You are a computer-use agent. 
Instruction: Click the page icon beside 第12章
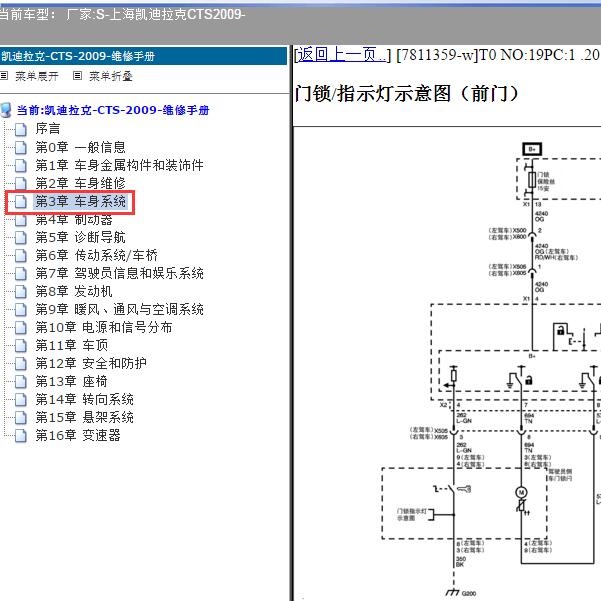tap(21, 364)
